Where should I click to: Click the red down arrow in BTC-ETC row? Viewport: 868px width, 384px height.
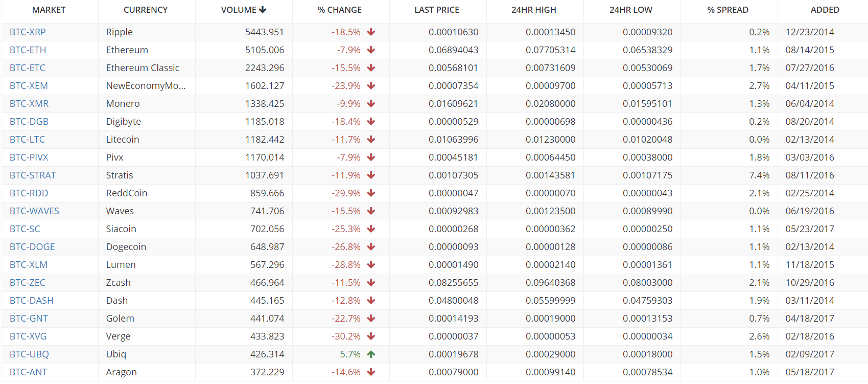371,68
